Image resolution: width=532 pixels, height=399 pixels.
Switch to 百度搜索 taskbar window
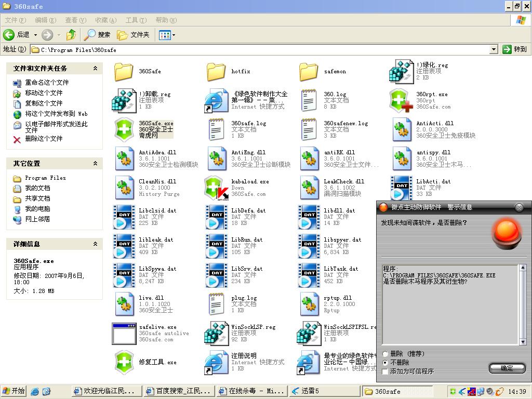179,391
